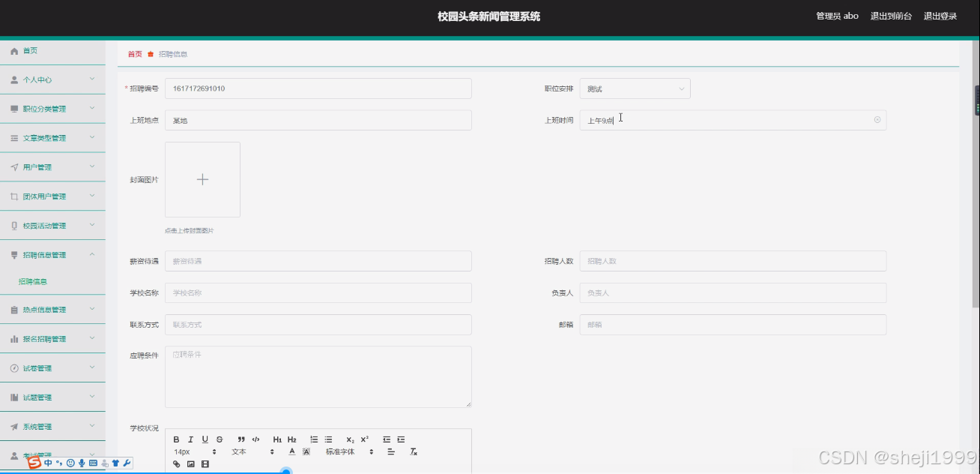Select the code view icon in the editor
The width and height of the screenshot is (980, 474).
click(255, 439)
